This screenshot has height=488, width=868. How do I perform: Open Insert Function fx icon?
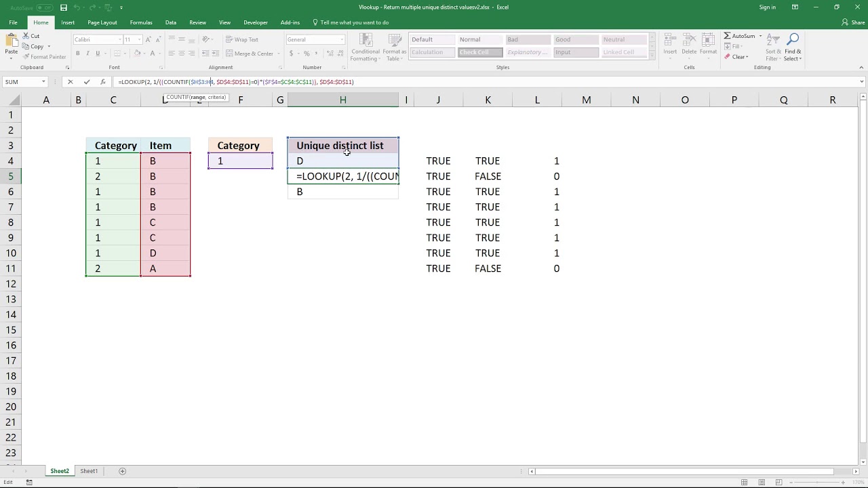(103, 82)
